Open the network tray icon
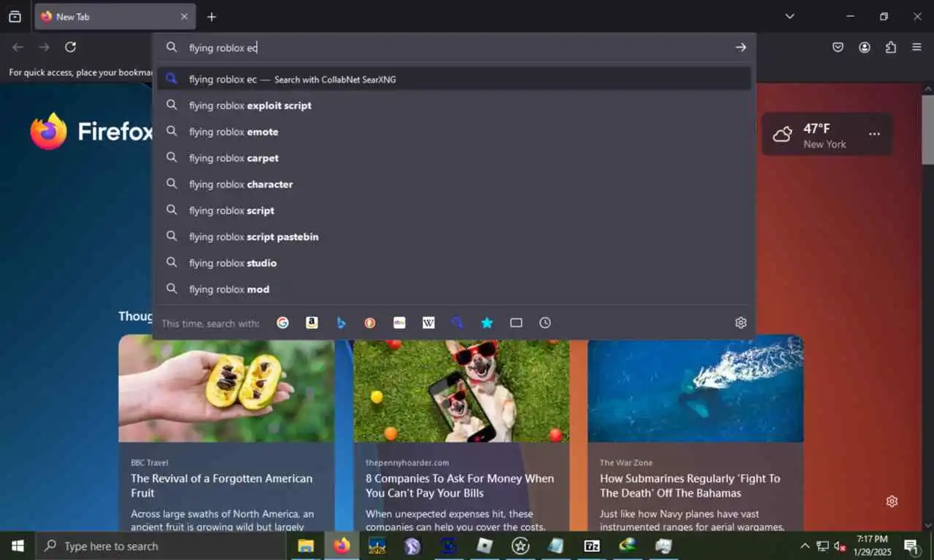Image resolution: width=934 pixels, height=560 pixels. [x=822, y=546]
